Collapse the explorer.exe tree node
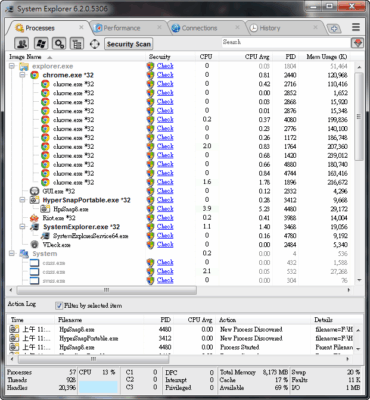The height and width of the screenshot is (400, 370). click(x=12, y=66)
